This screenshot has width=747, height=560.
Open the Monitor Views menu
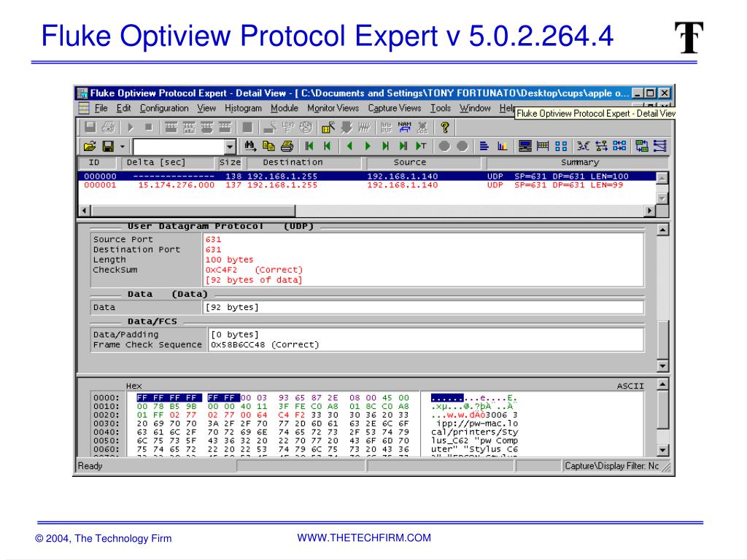[333, 108]
